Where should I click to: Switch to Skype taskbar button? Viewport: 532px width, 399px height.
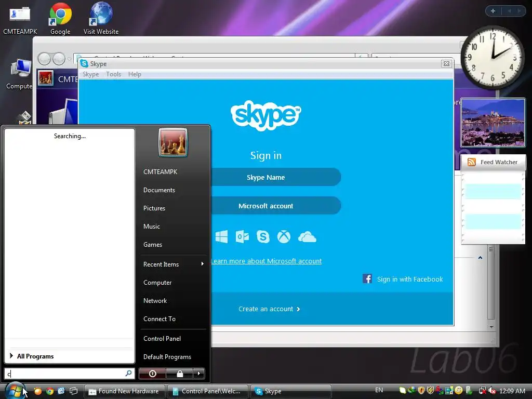pos(291,391)
